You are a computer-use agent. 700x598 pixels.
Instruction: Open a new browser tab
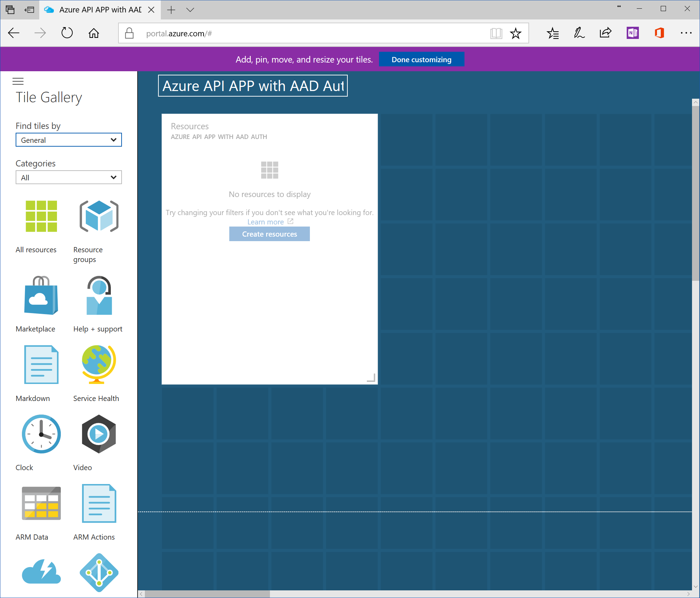pos(171,10)
